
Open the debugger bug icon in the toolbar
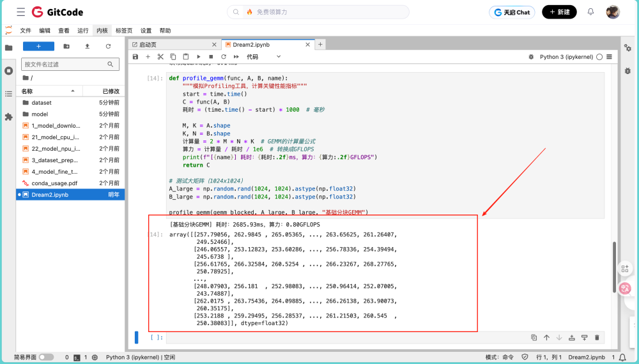coord(531,57)
